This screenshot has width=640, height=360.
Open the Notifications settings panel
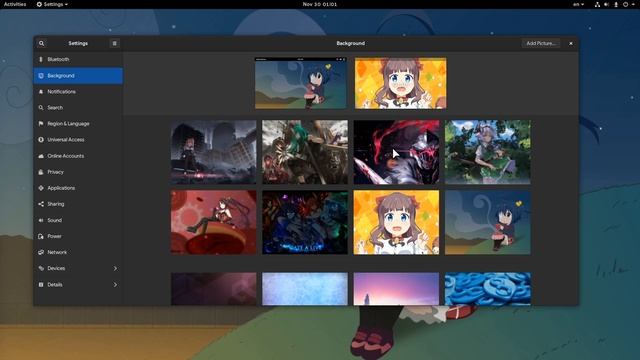coord(78,92)
